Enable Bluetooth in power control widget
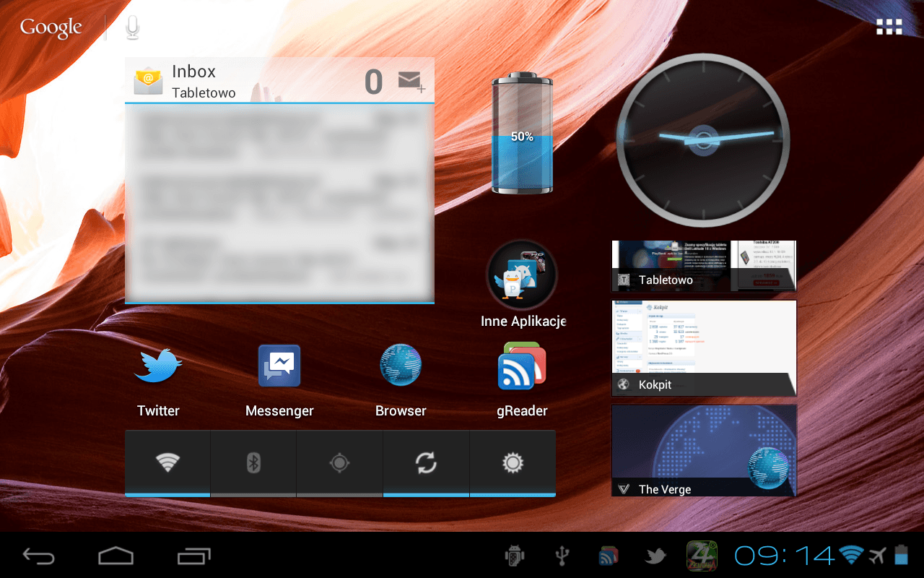924x578 pixels. pos(253,462)
